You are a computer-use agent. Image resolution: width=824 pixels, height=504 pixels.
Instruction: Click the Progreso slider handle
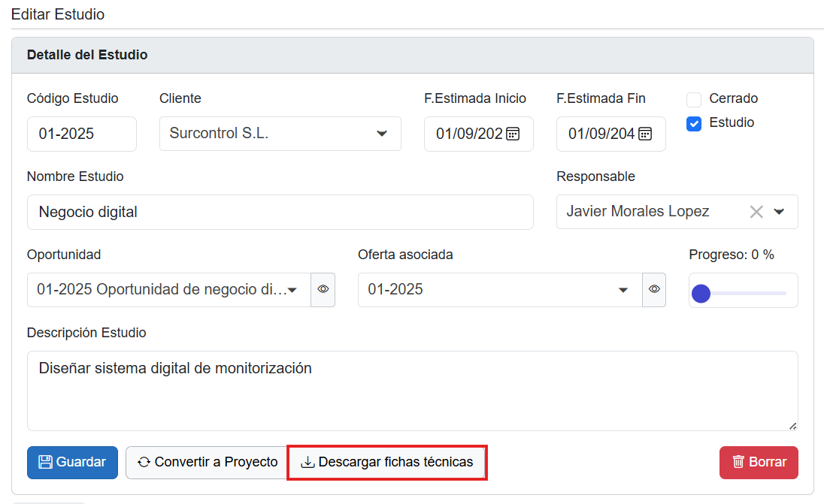(x=701, y=293)
